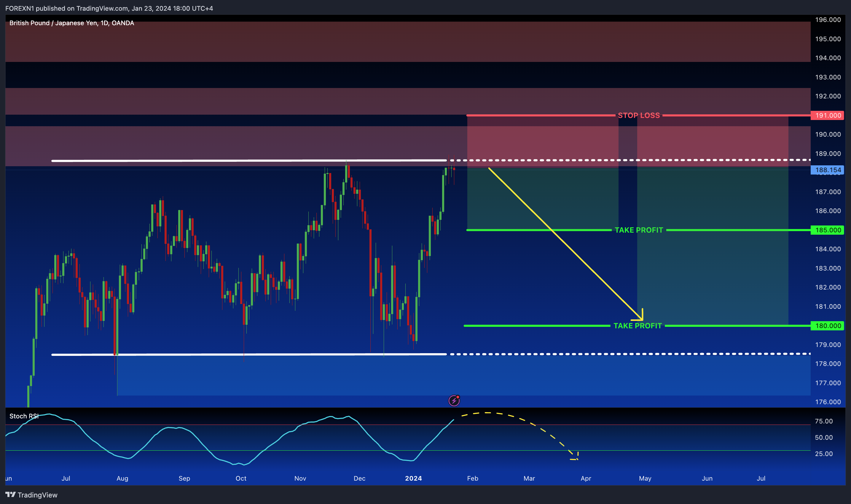Click the lightning event icon near January
The height and width of the screenshot is (504, 851).
(454, 401)
